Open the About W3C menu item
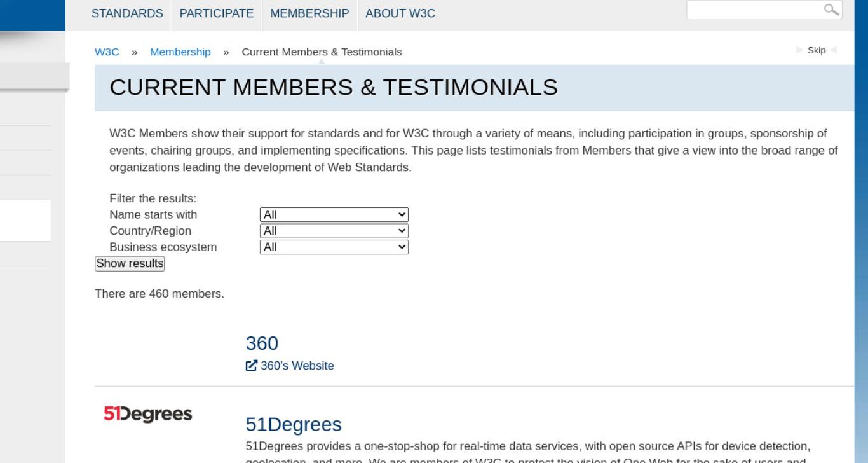The image size is (868, 463). tap(400, 13)
